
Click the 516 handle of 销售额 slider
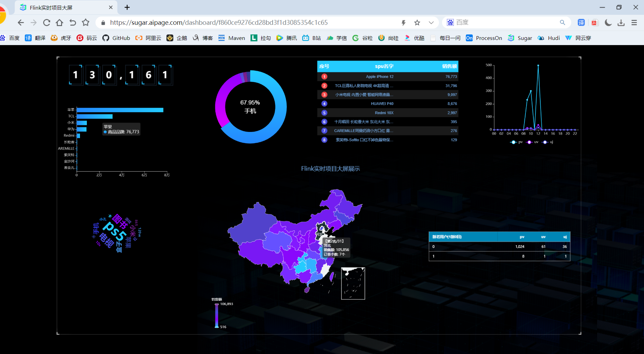pyautogui.click(x=217, y=327)
